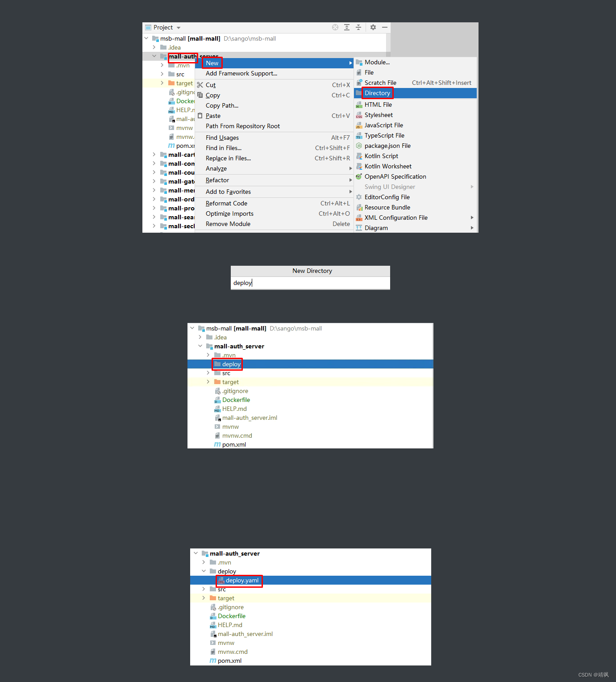Image resolution: width=616 pixels, height=682 pixels.
Task: Click the Diagram icon in New submenu
Action: point(359,228)
